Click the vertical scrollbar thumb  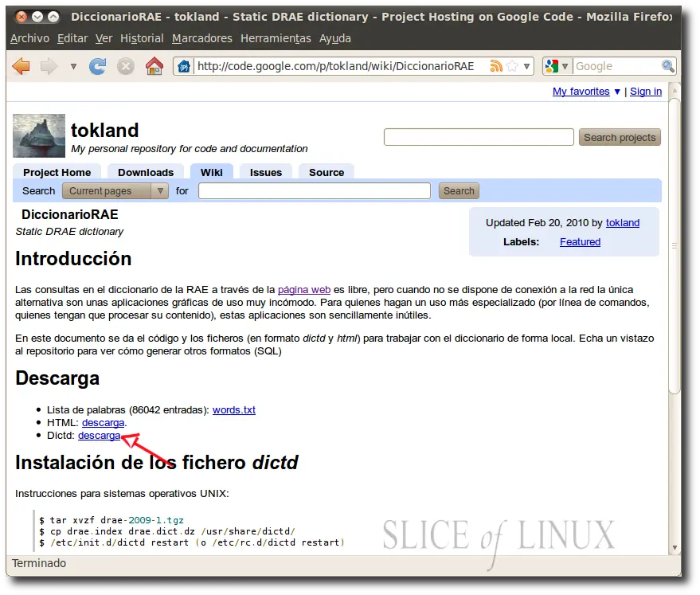pos(675,246)
